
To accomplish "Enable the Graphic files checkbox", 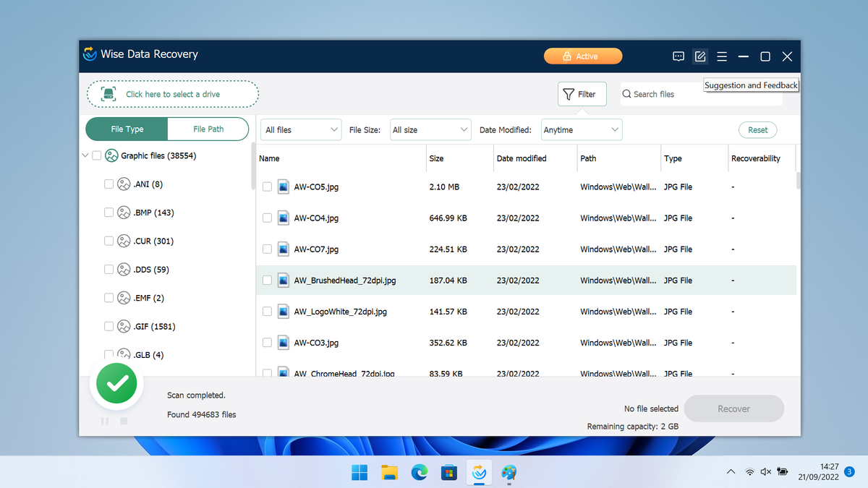I will [x=97, y=155].
